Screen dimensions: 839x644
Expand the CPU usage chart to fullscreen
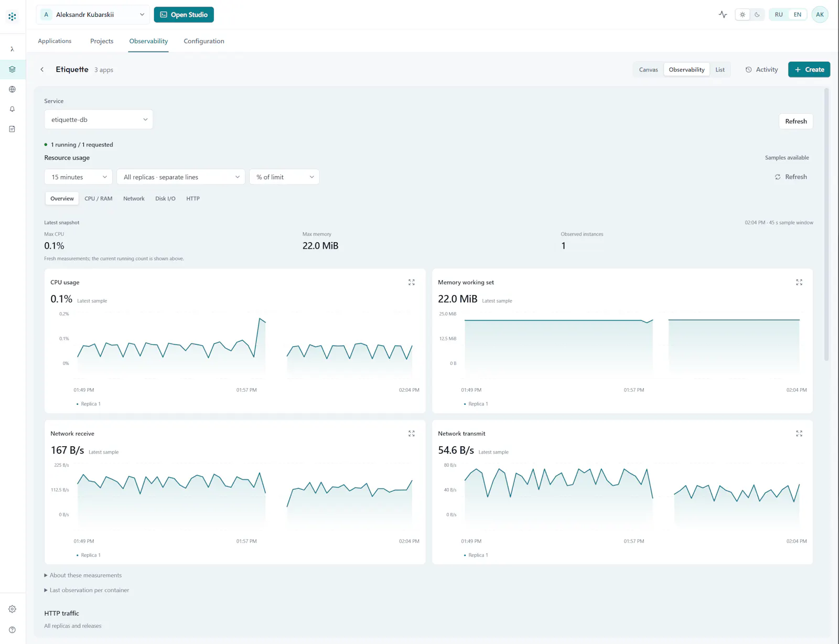[x=412, y=282]
